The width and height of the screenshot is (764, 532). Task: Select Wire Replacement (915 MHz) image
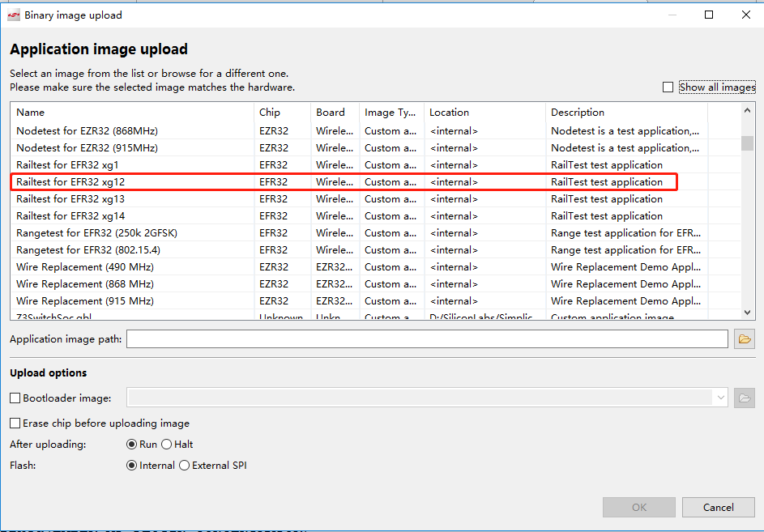pyautogui.click(x=376, y=301)
